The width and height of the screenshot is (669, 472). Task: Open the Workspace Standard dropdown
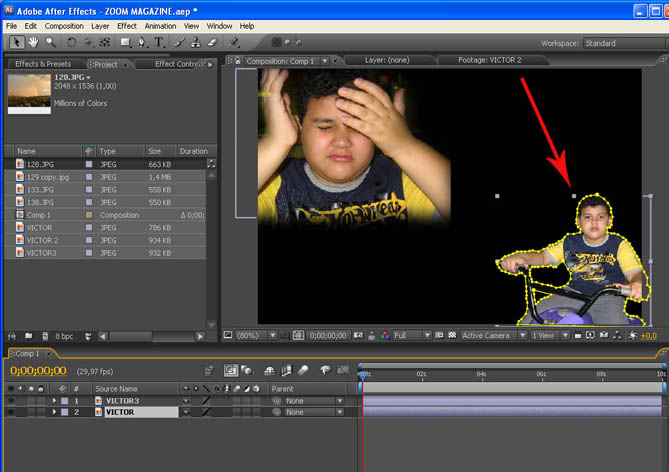pos(622,43)
